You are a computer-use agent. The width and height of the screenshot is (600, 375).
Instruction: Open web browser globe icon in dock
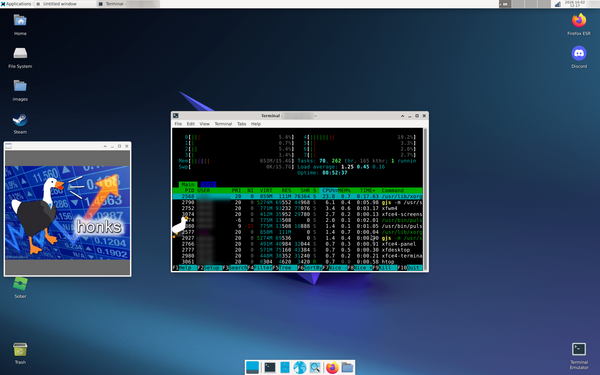coord(300,367)
